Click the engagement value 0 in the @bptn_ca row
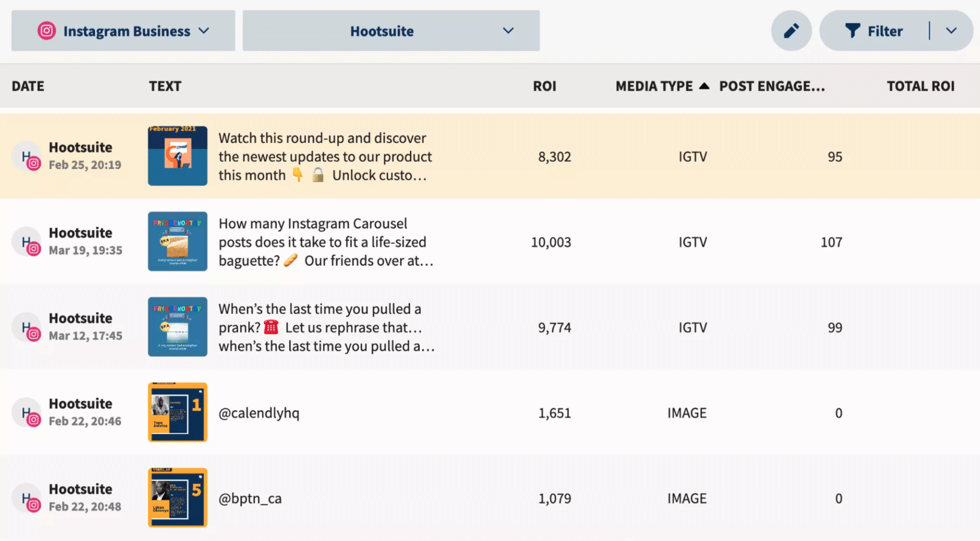 (x=839, y=498)
